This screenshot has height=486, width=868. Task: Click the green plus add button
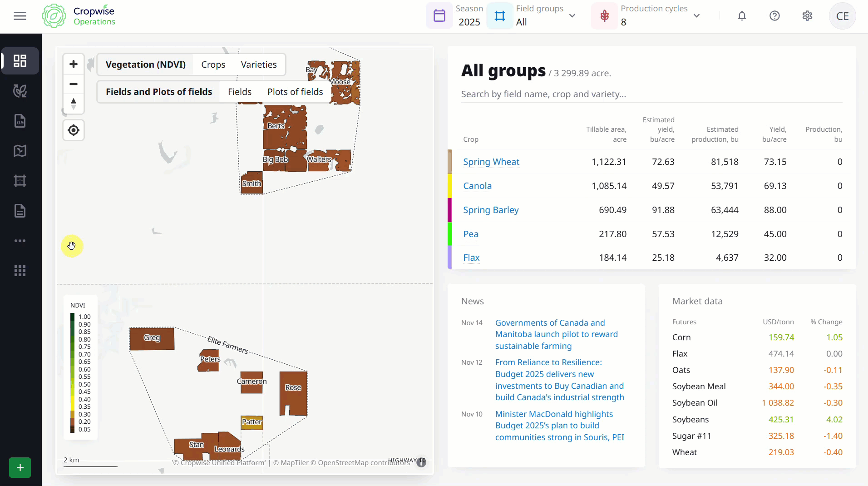pyautogui.click(x=20, y=467)
